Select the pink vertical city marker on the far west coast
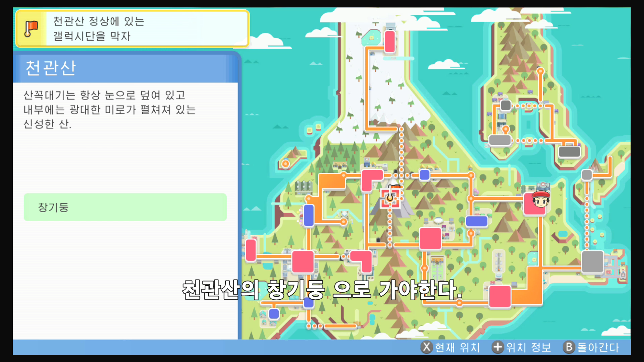 pyautogui.click(x=251, y=250)
